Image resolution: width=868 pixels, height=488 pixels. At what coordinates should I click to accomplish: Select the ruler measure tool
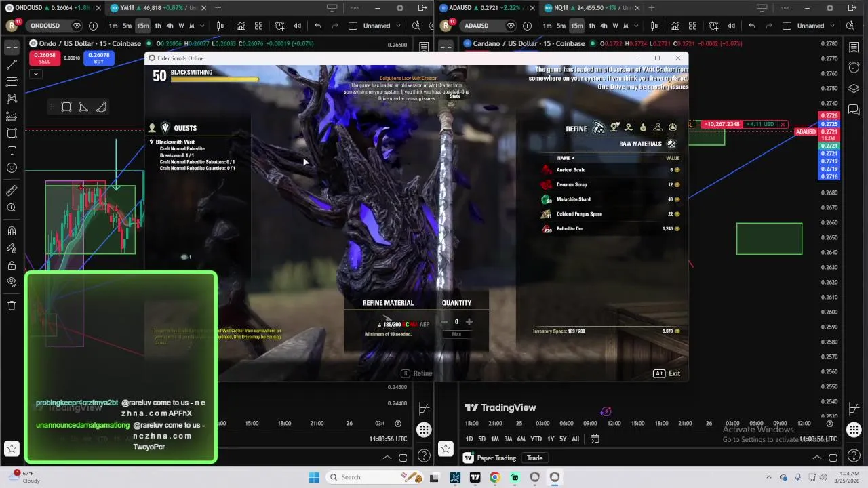(x=12, y=190)
